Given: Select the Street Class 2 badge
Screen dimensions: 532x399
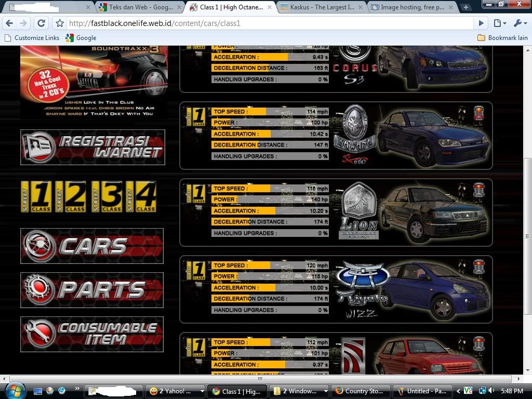Looking at the screenshot, I should (x=71, y=196).
